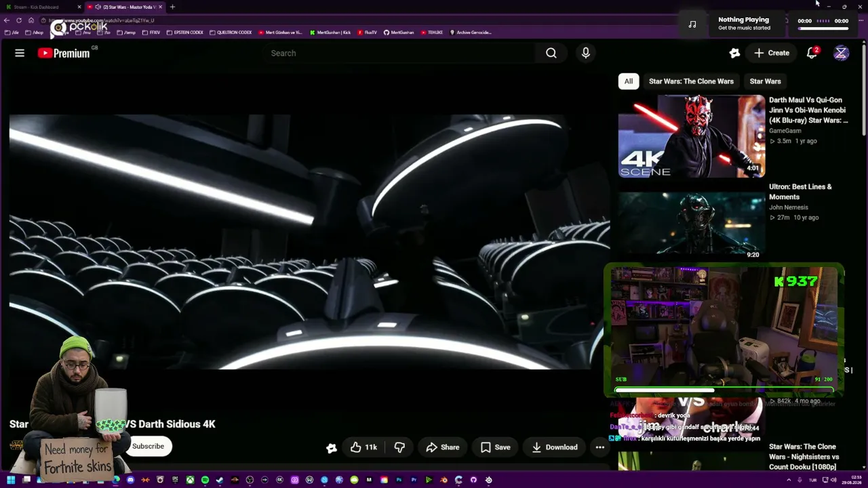The width and height of the screenshot is (868, 488).
Task: Open the EPSTEIN CODEX bookmark folder
Action: (x=185, y=33)
